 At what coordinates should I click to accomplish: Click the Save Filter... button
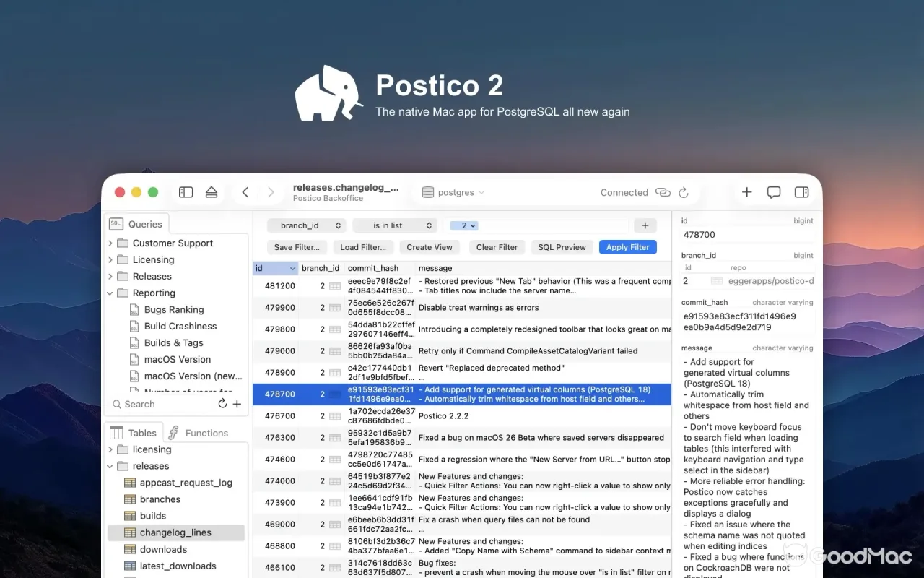pos(297,247)
